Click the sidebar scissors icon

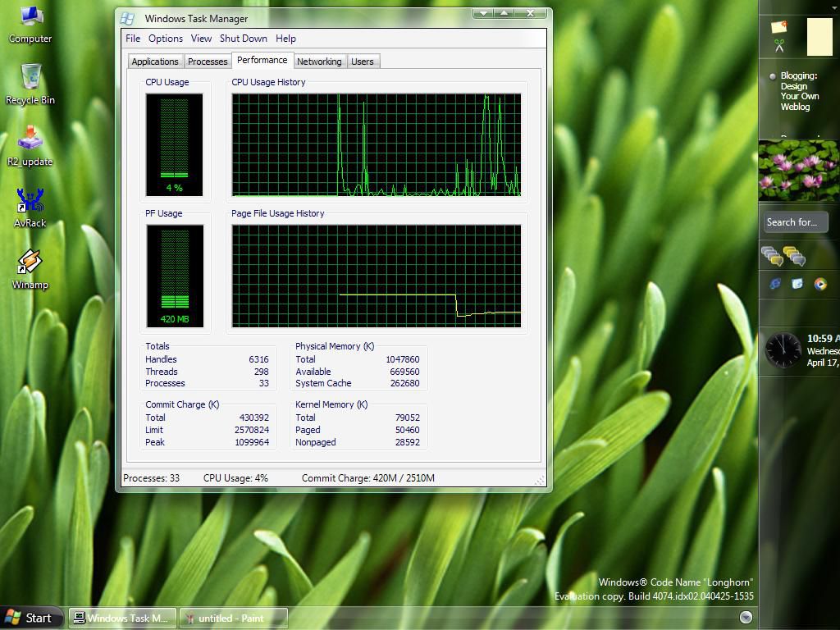pos(779,46)
